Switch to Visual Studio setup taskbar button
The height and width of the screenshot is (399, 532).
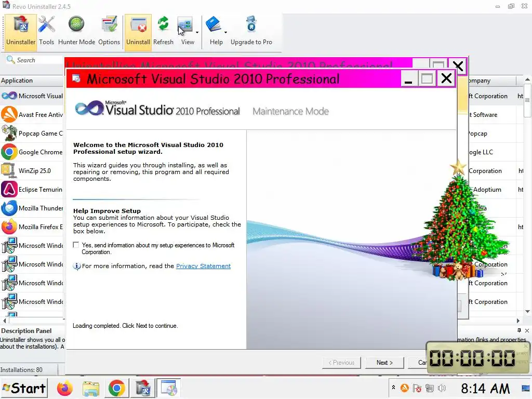click(x=169, y=388)
